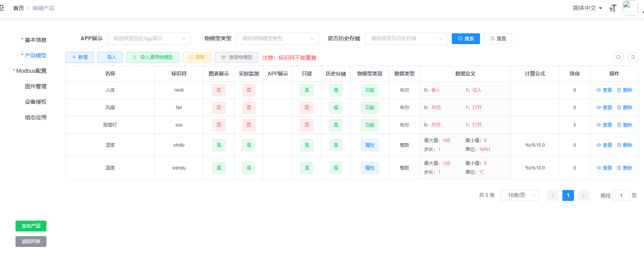The width and height of the screenshot is (644, 257).
Task: Change page size via 10条/页 selector
Action: point(519,195)
